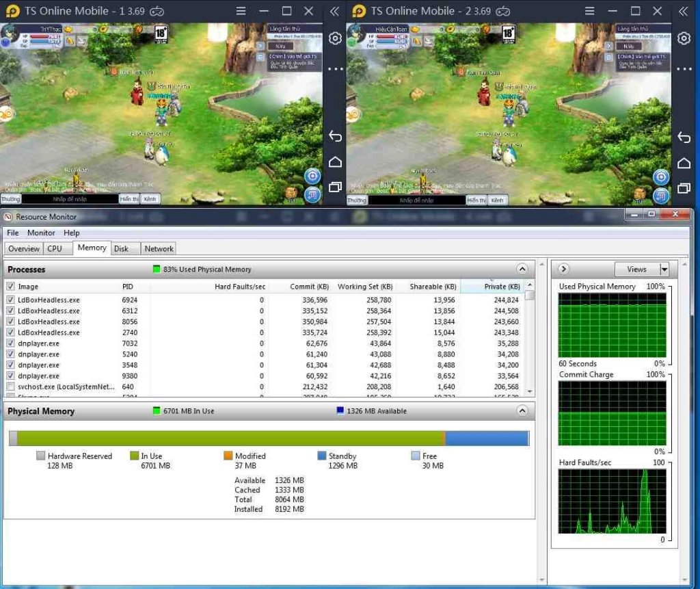This screenshot has height=589, width=700.
Task: Click Thường channel button in game 2
Action: pyautogui.click(x=357, y=200)
